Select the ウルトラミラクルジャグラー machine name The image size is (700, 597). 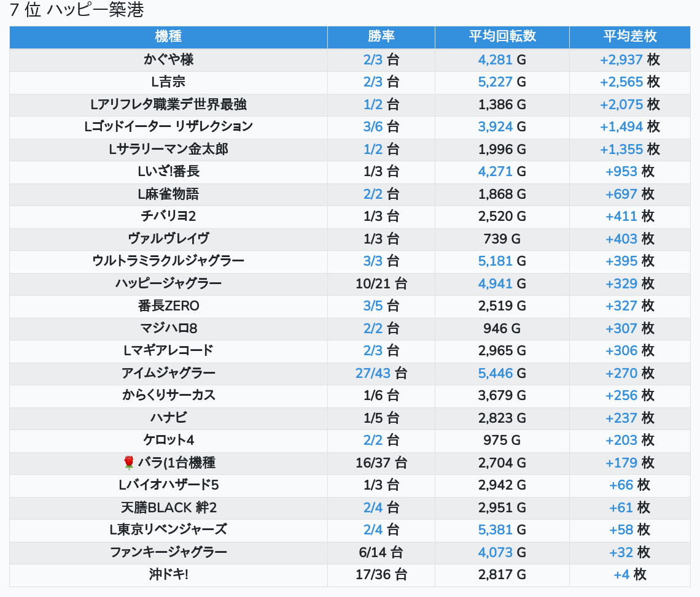(168, 261)
